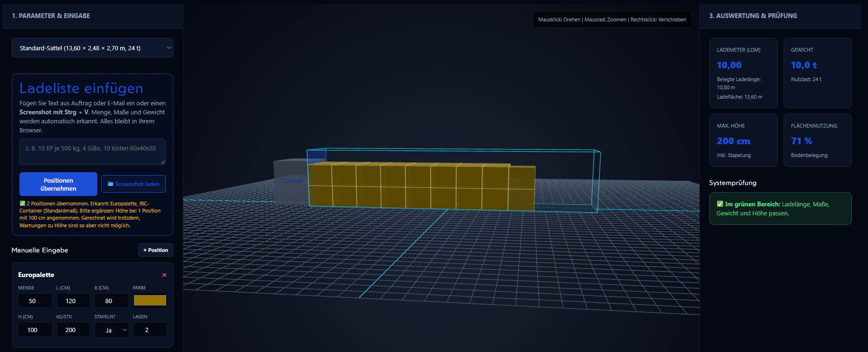Select the Lagen field showing 2
The width and height of the screenshot is (868, 352).
[x=150, y=330]
